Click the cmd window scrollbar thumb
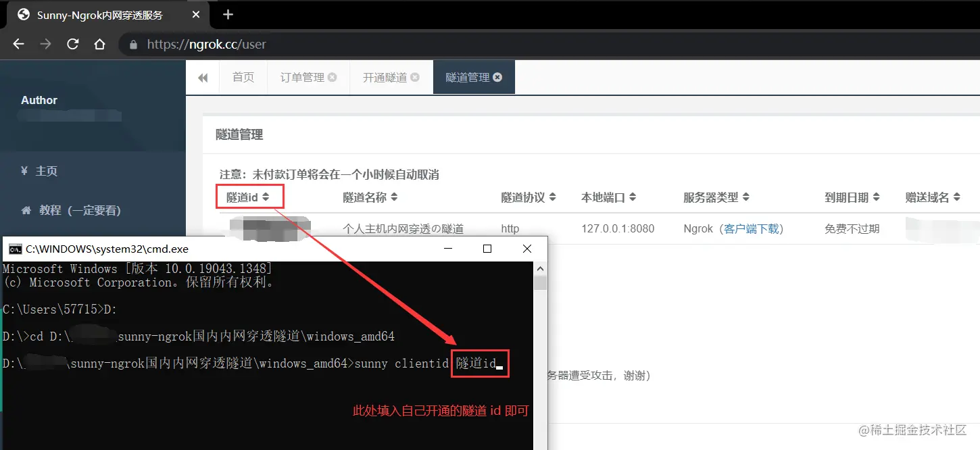This screenshot has width=980, height=450. click(x=539, y=282)
